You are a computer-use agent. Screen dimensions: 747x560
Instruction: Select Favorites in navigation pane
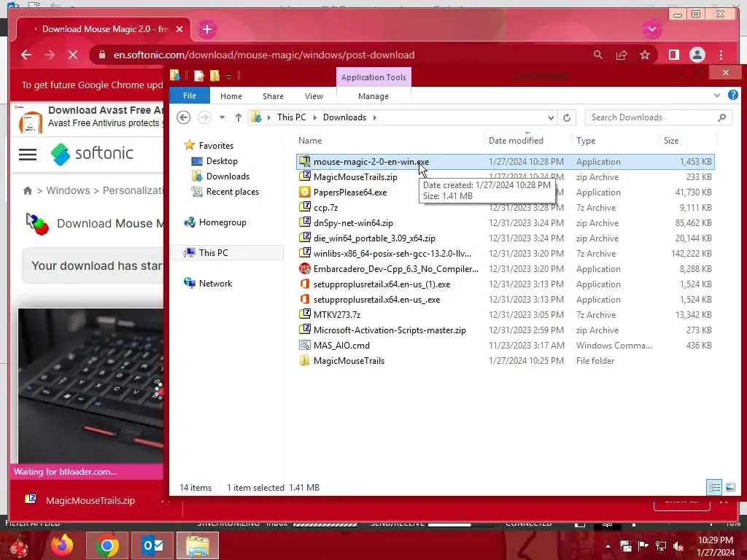coord(216,146)
